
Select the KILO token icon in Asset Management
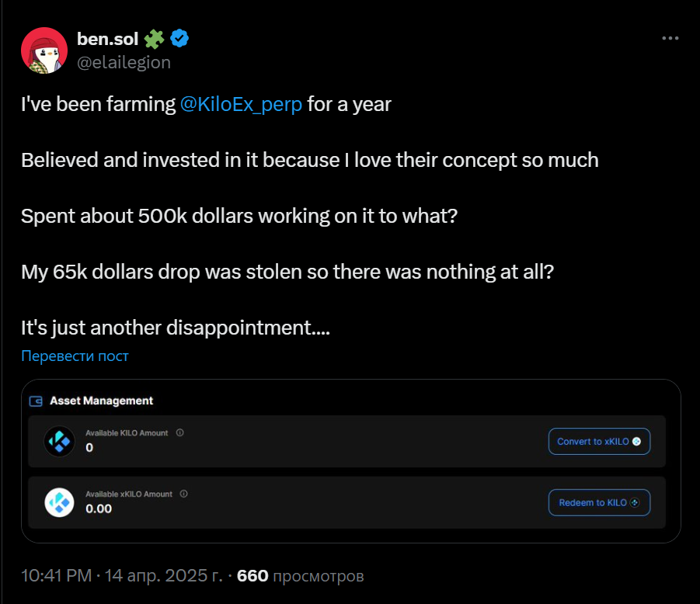59,440
